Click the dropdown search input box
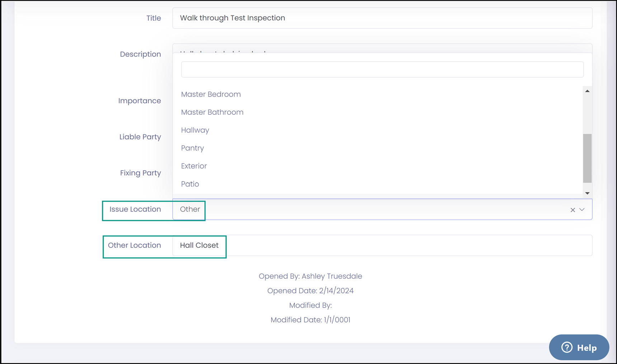 [x=382, y=69]
